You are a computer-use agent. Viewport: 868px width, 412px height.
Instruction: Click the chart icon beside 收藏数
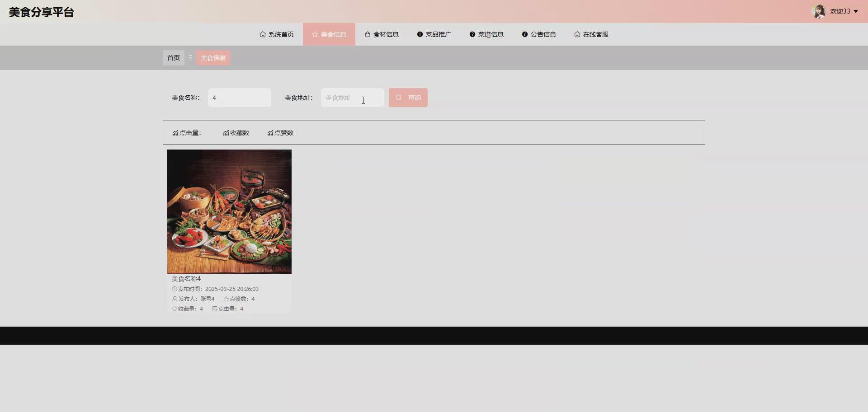click(x=226, y=133)
